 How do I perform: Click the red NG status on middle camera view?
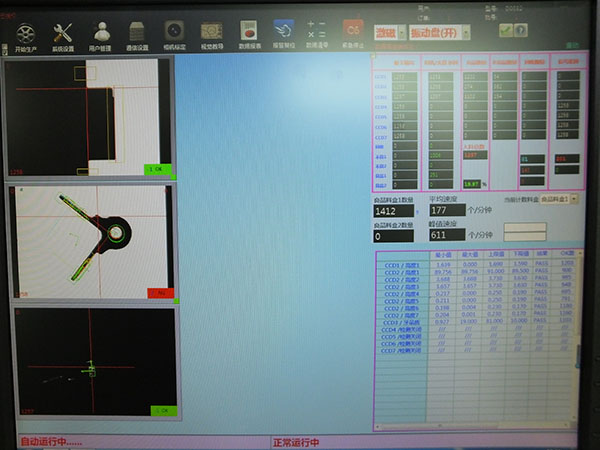click(x=160, y=292)
